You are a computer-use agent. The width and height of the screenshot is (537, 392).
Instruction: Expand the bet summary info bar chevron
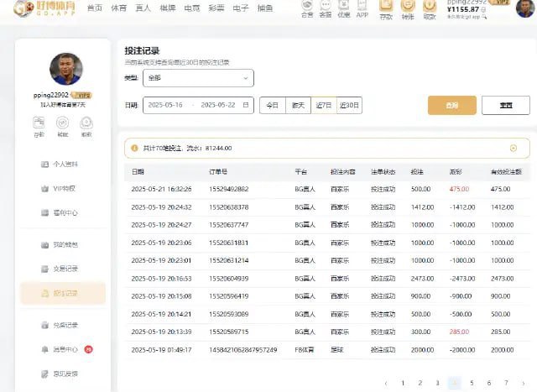513,149
